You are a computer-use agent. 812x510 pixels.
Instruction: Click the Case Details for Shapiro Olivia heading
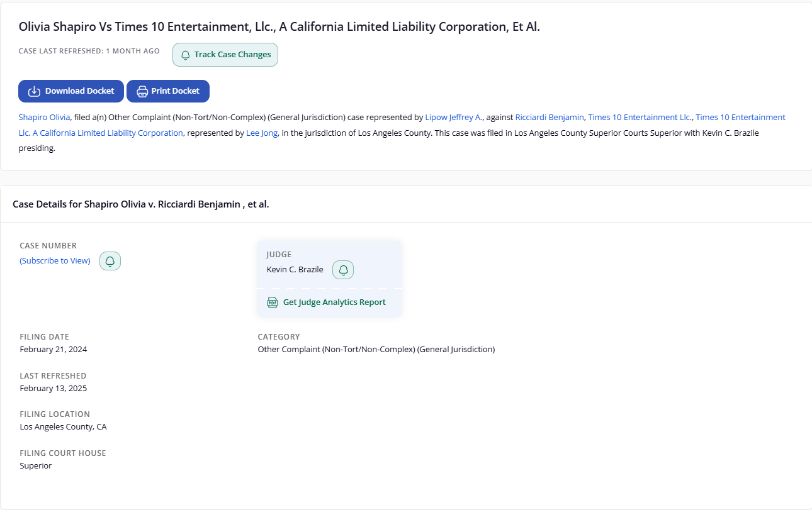[141, 204]
